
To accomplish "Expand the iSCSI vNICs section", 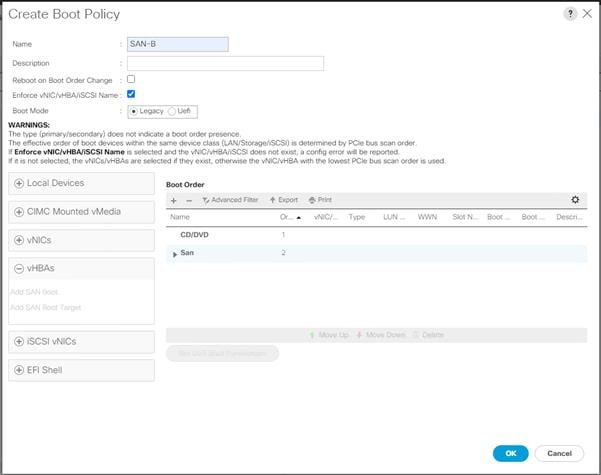I will point(81,342).
